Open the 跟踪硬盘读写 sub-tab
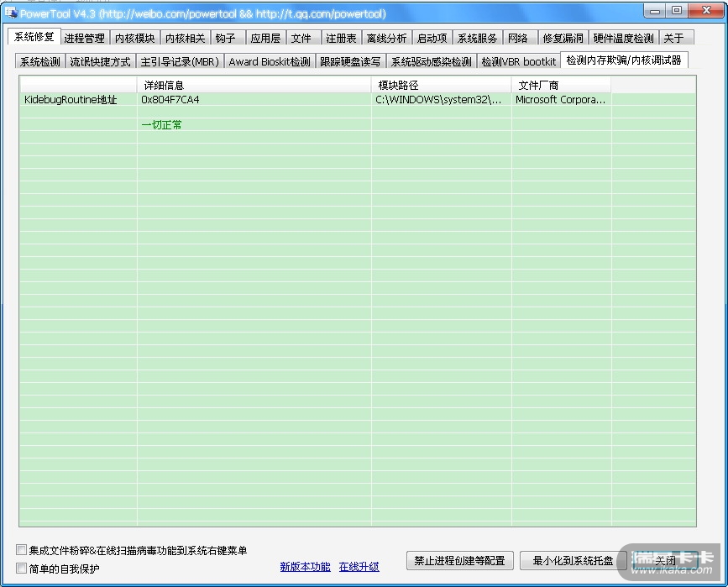 (350, 62)
